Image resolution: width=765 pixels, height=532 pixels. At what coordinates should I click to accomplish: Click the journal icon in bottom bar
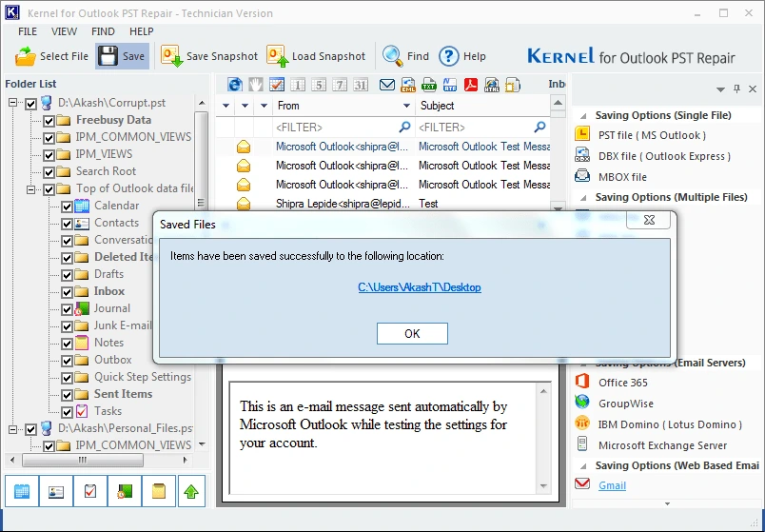click(x=125, y=491)
